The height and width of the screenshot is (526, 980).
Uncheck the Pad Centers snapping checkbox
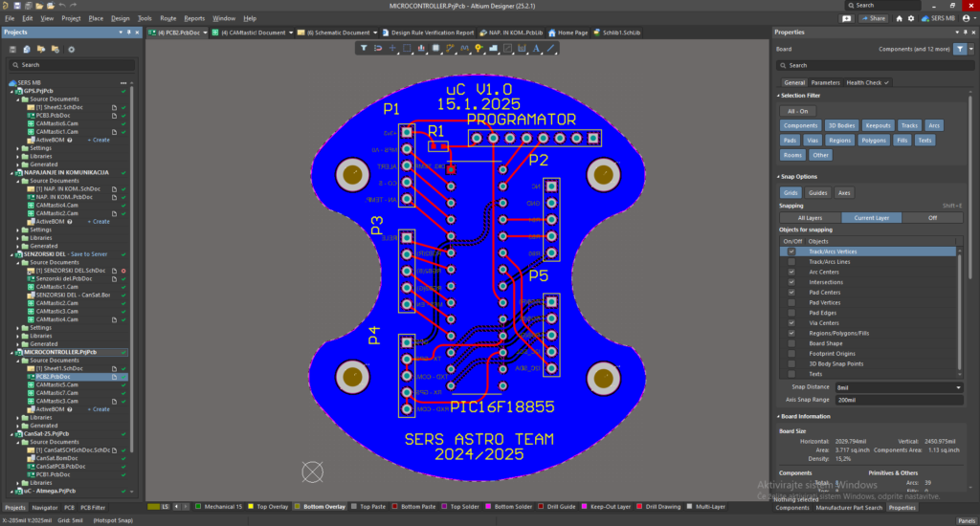click(791, 293)
